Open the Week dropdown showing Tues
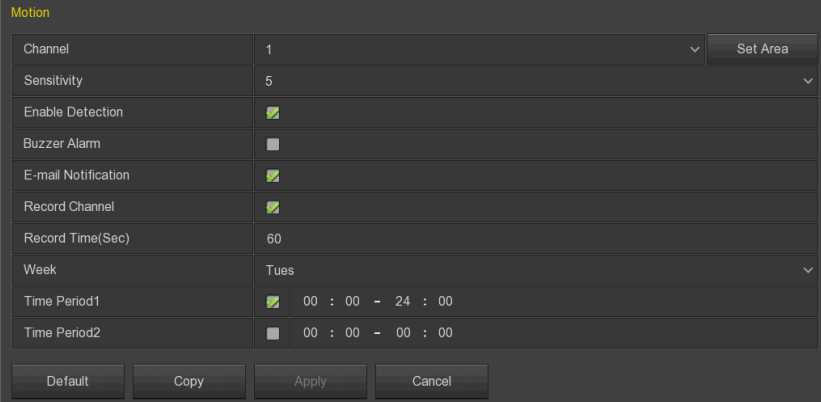This screenshot has height=402, width=821. click(x=535, y=270)
